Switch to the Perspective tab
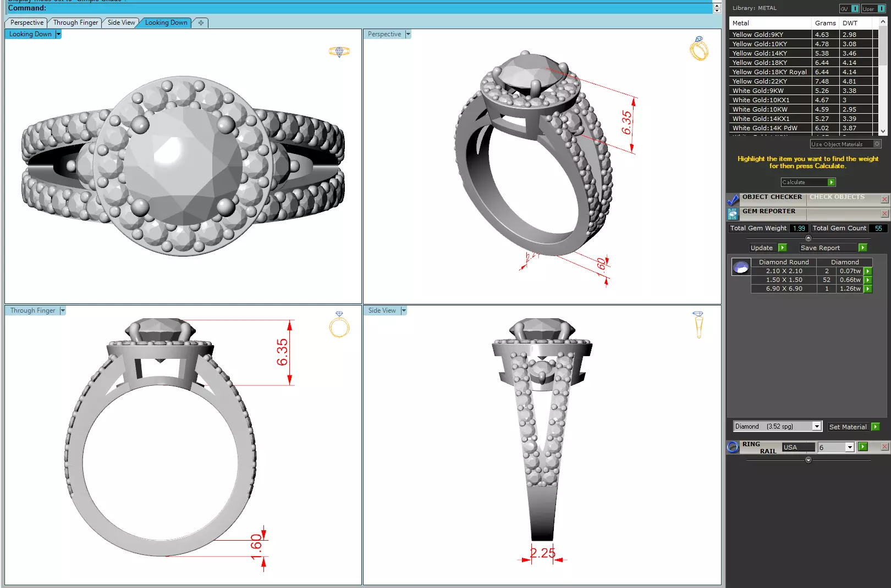Image resolution: width=891 pixels, height=588 pixels. pos(26,23)
